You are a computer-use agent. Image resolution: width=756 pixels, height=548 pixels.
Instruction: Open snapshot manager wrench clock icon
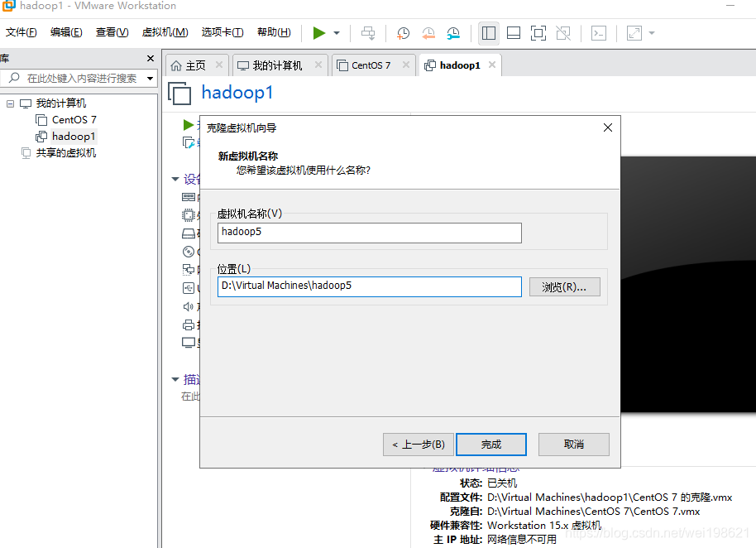[x=453, y=33]
